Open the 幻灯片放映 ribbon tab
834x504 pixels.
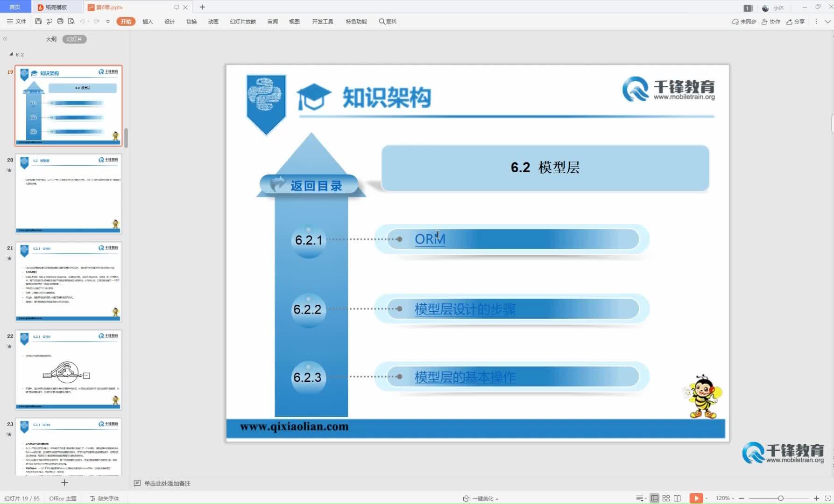(242, 21)
